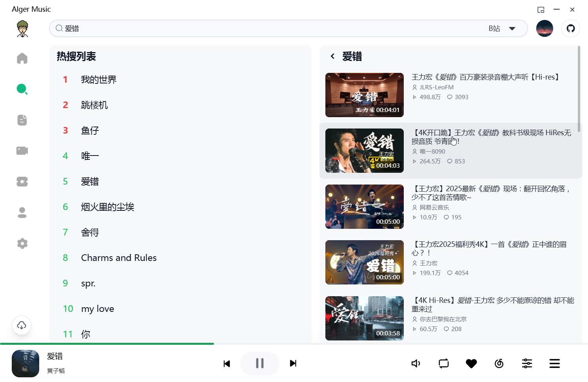
Task: Select hot search 烟火里的尘埃
Action: (107, 207)
